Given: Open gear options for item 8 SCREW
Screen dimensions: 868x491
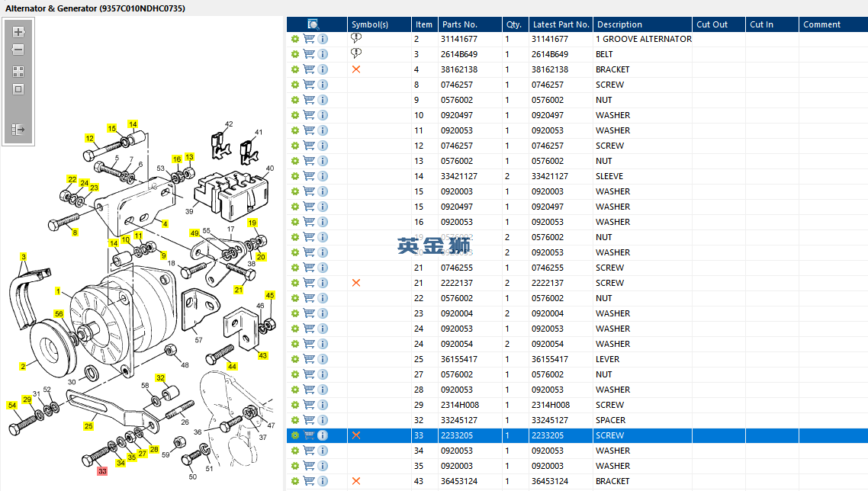Looking at the screenshot, I should 295,85.
